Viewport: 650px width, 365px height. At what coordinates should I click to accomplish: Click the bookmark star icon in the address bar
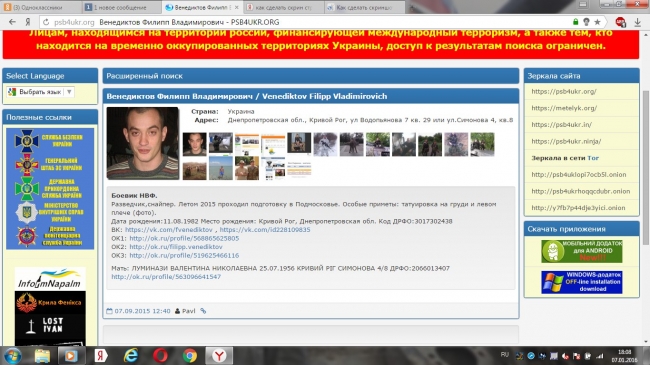click(x=597, y=22)
